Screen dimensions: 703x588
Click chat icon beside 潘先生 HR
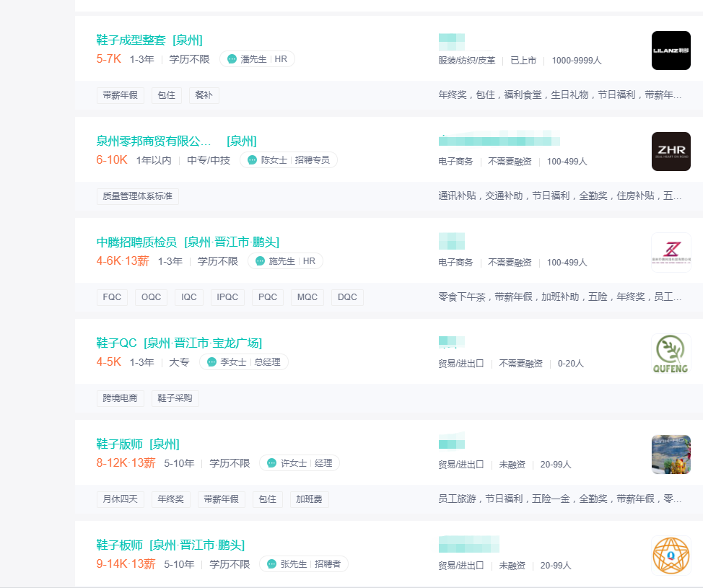pyautogui.click(x=232, y=59)
